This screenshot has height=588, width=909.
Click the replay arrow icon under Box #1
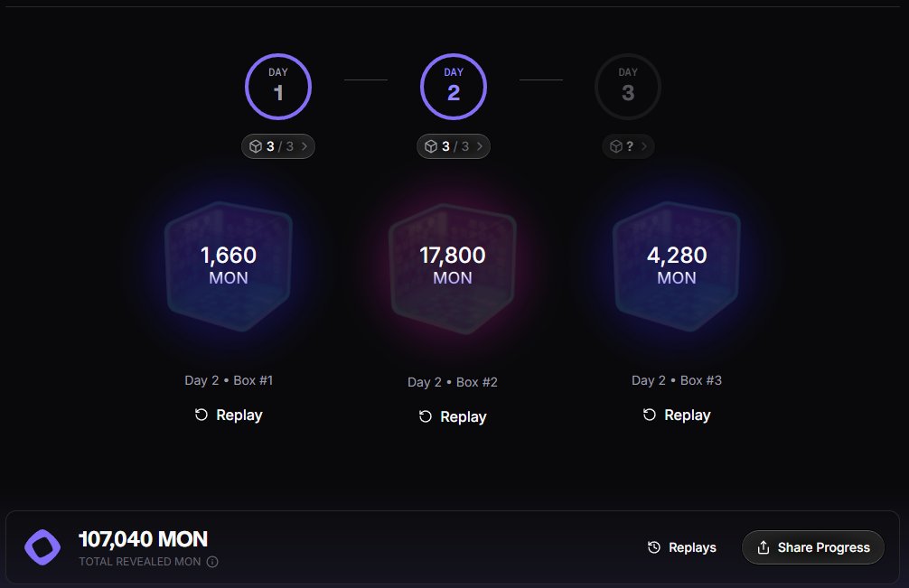[201, 415]
